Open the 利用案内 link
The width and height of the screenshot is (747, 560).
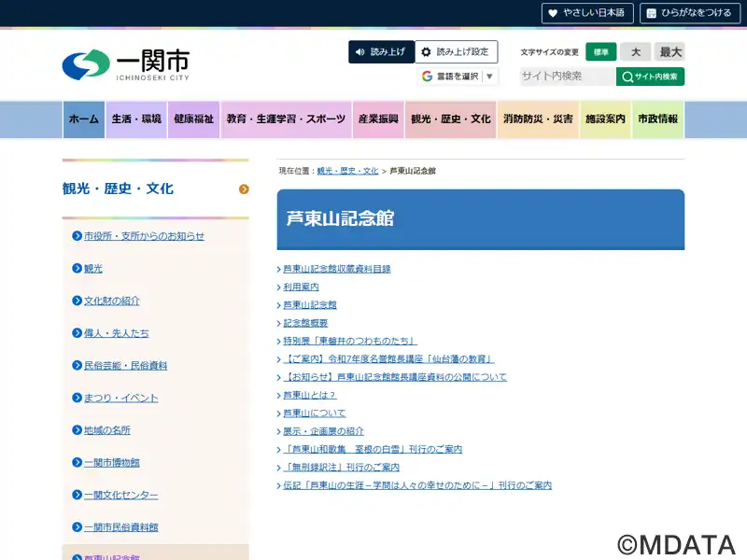click(x=301, y=287)
